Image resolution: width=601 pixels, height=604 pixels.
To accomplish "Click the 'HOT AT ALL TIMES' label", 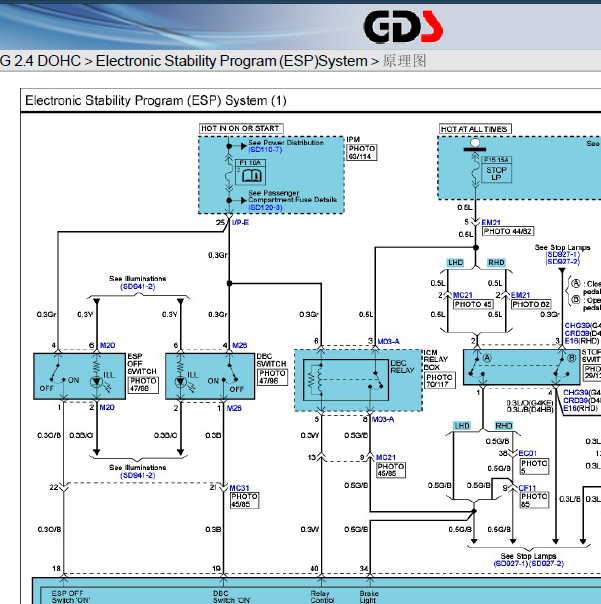I will (x=475, y=129).
